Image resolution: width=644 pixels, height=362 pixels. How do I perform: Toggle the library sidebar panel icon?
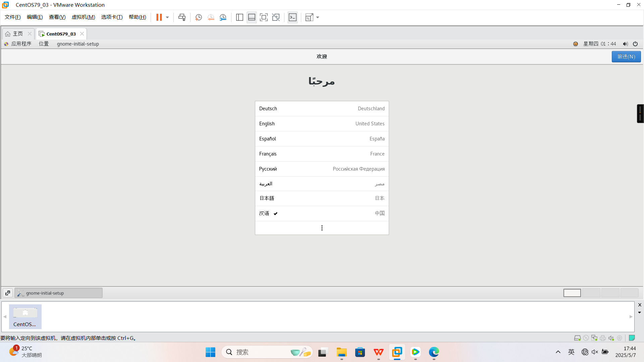coord(239,17)
